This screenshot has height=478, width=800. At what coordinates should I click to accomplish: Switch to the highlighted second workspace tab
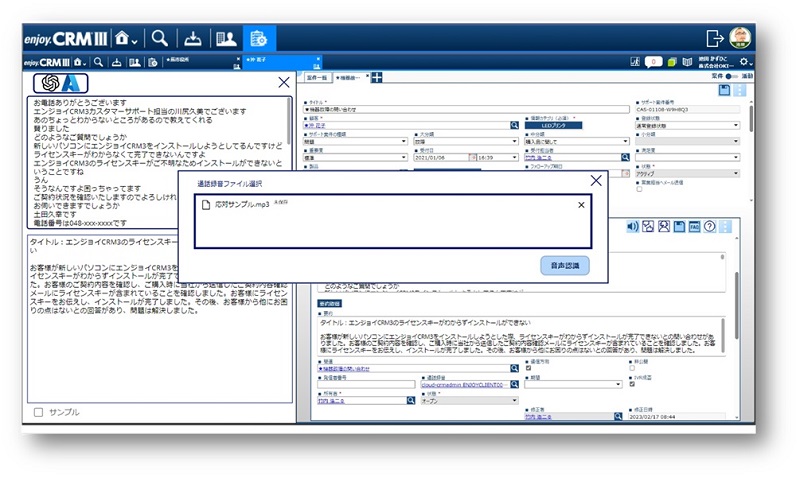pyautogui.click(x=280, y=62)
